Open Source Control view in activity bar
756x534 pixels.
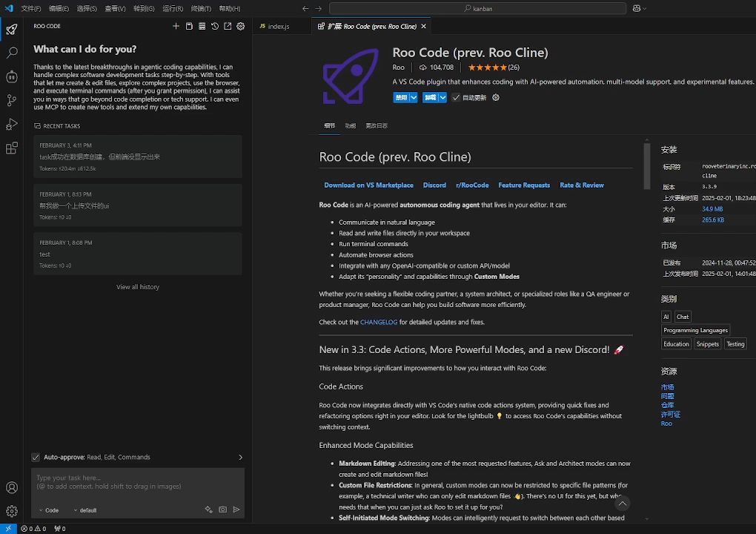[12, 100]
